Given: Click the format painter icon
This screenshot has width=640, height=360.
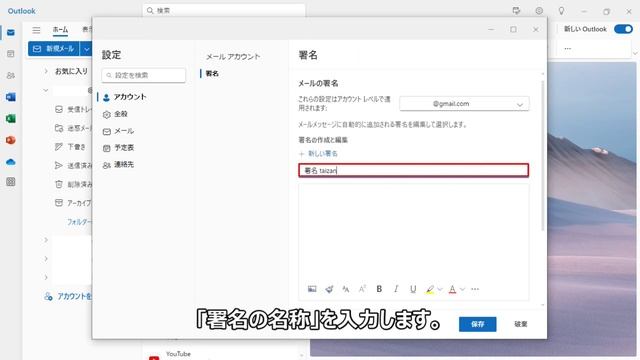Looking at the screenshot, I should click(x=329, y=289).
